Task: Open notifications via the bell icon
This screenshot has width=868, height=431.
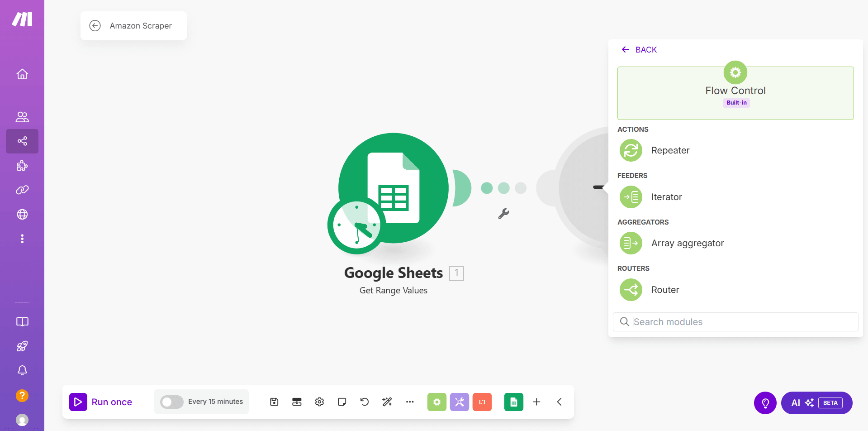Action: (x=22, y=370)
